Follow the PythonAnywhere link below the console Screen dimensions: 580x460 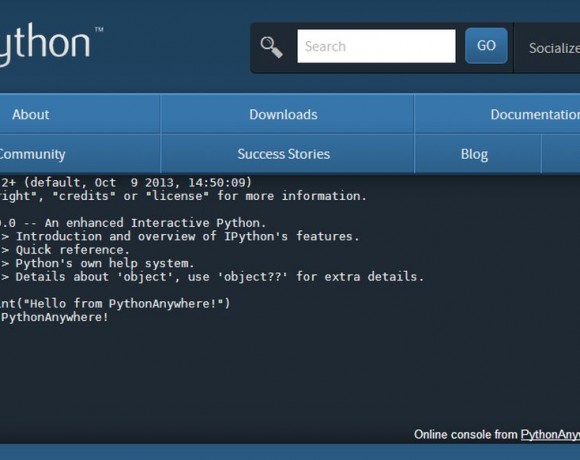[x=550, y=434]
